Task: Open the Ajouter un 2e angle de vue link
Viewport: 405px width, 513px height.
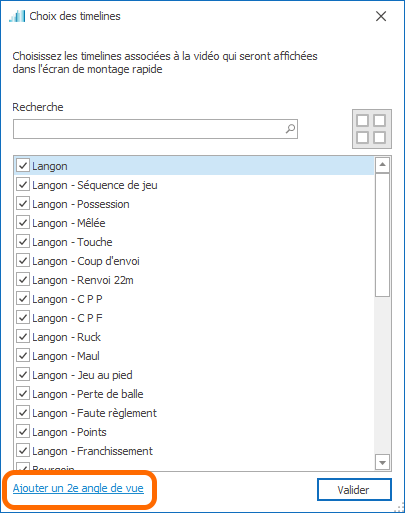Action: point(78,488)
